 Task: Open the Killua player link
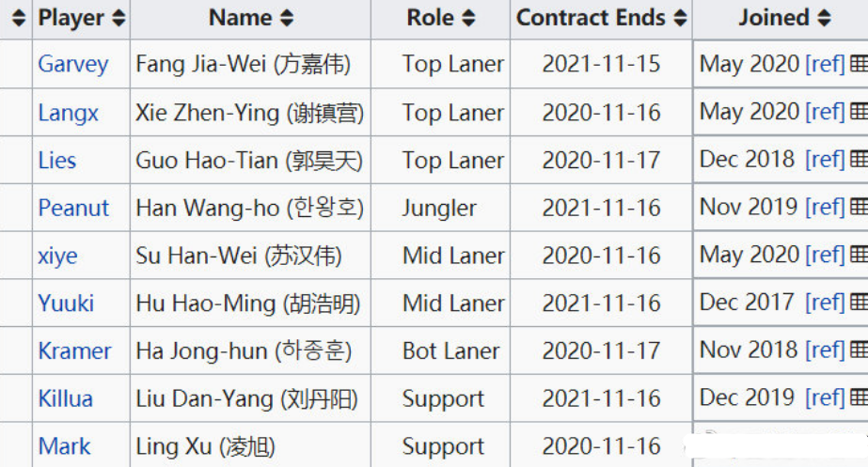coord(65,399)
